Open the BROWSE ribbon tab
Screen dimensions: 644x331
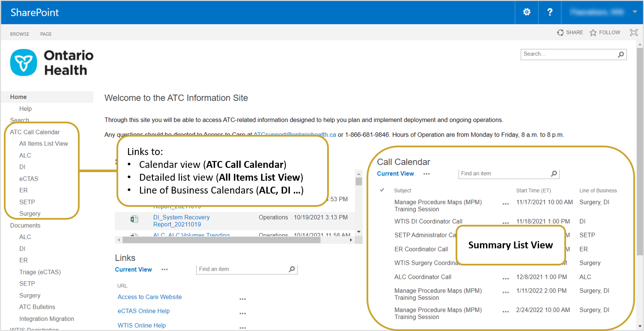(20, 34)
